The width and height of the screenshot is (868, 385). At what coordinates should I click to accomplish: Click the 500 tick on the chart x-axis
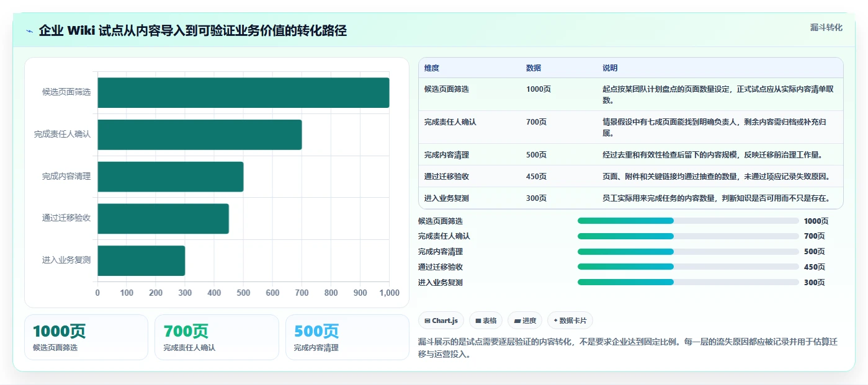click(243, 293)
